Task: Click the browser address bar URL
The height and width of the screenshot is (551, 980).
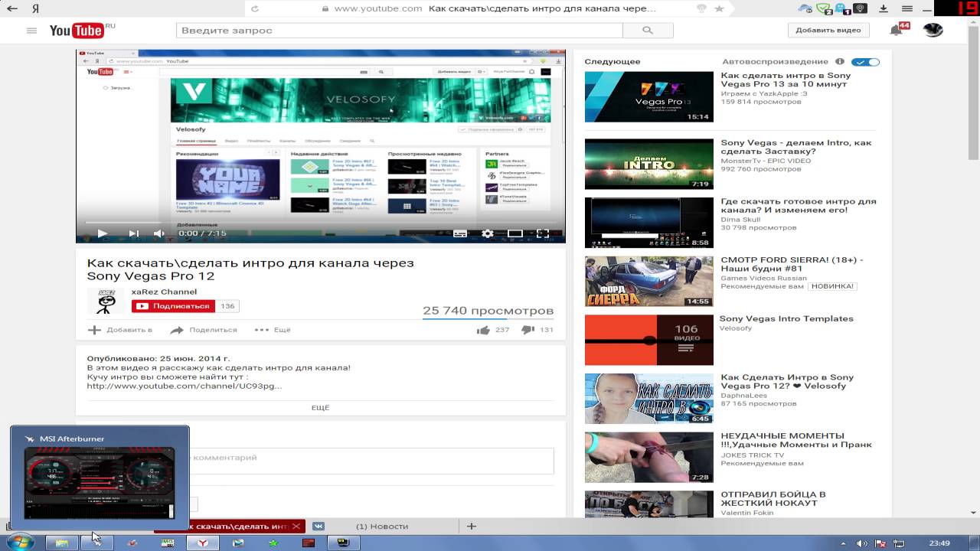Action: point(378,8)
